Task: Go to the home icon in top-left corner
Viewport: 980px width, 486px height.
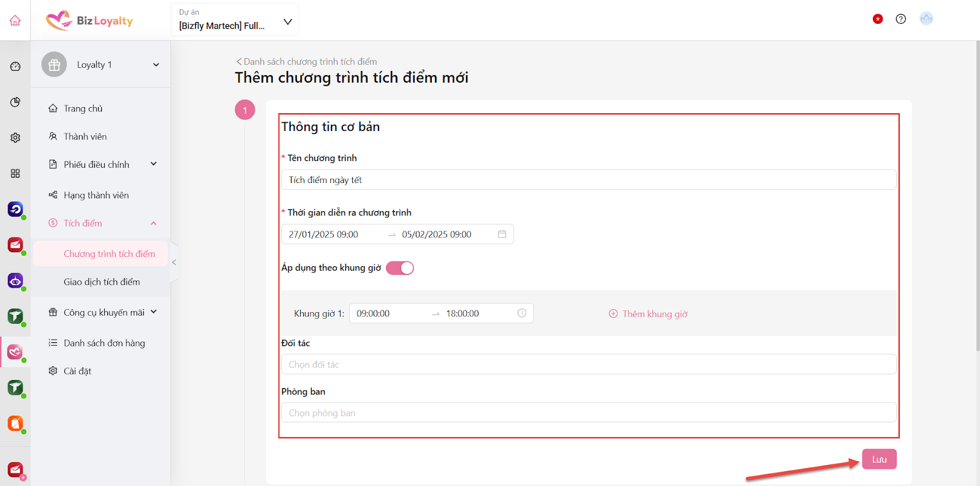Action: (15, 20)
